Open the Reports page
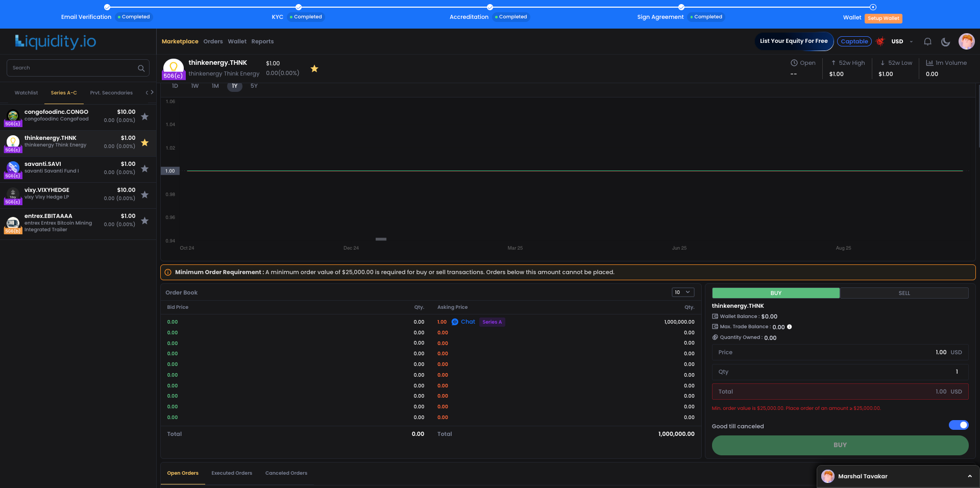 (262, 41)
